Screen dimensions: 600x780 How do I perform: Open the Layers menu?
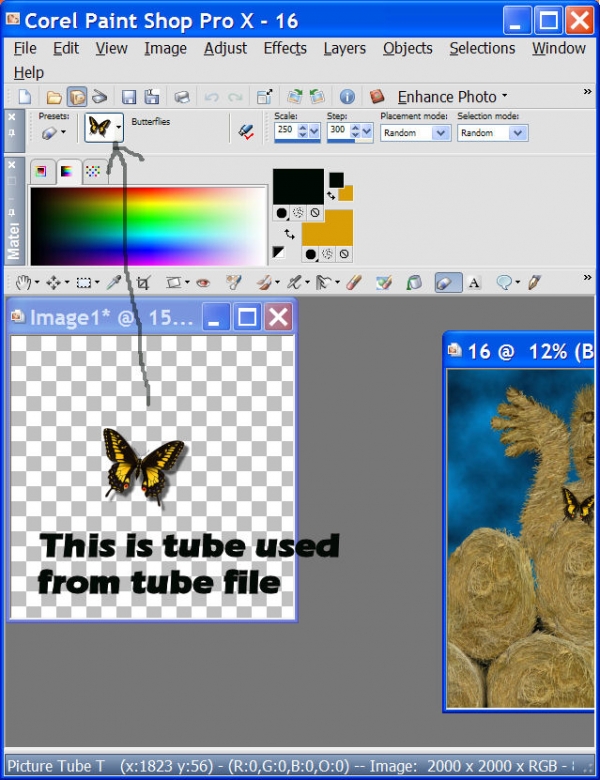pyautogui.click(x=345, y=48)
